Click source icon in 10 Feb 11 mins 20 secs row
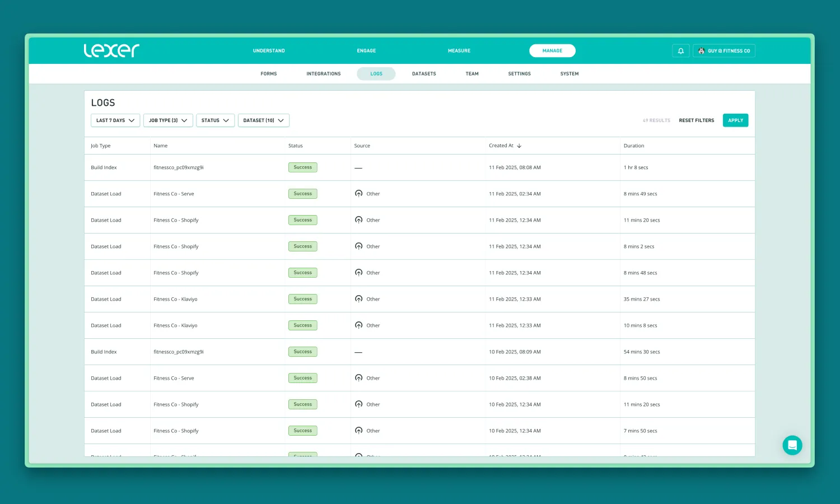The width and height of the screenshot is (840, 504). (359, 404)
